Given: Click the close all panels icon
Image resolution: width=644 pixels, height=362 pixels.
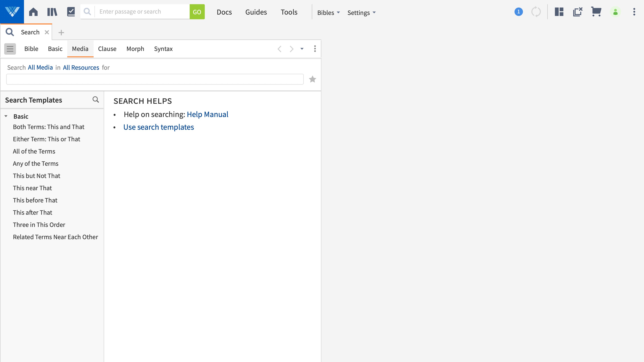Looking at the screenshot, I should coord(578,12).
